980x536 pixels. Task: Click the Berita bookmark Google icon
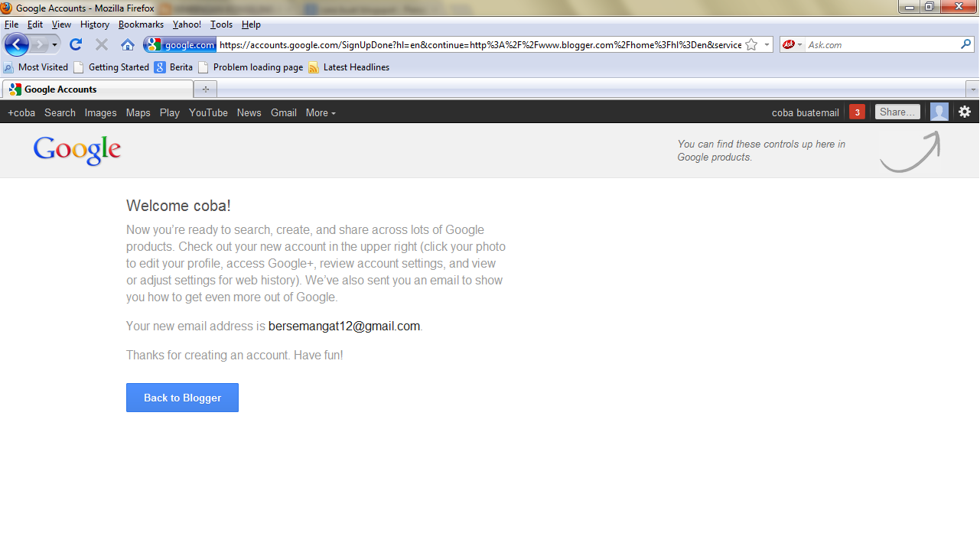pos(160,67)
